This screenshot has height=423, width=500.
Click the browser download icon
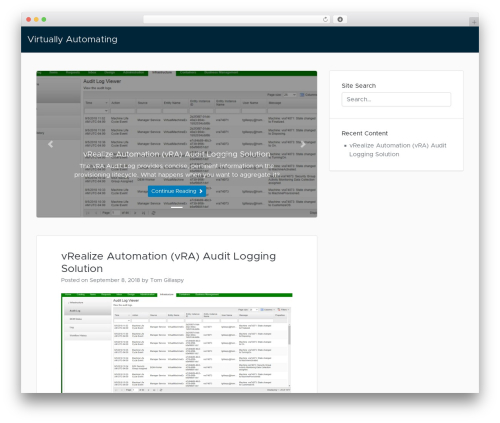coord(340,19)
